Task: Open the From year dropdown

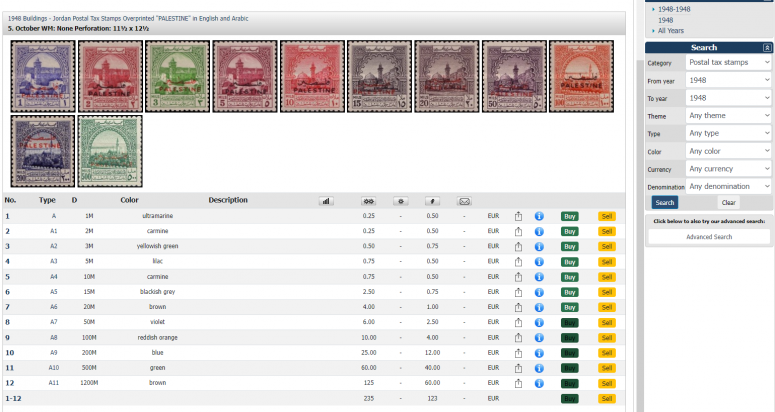Action: pos(728,80)
